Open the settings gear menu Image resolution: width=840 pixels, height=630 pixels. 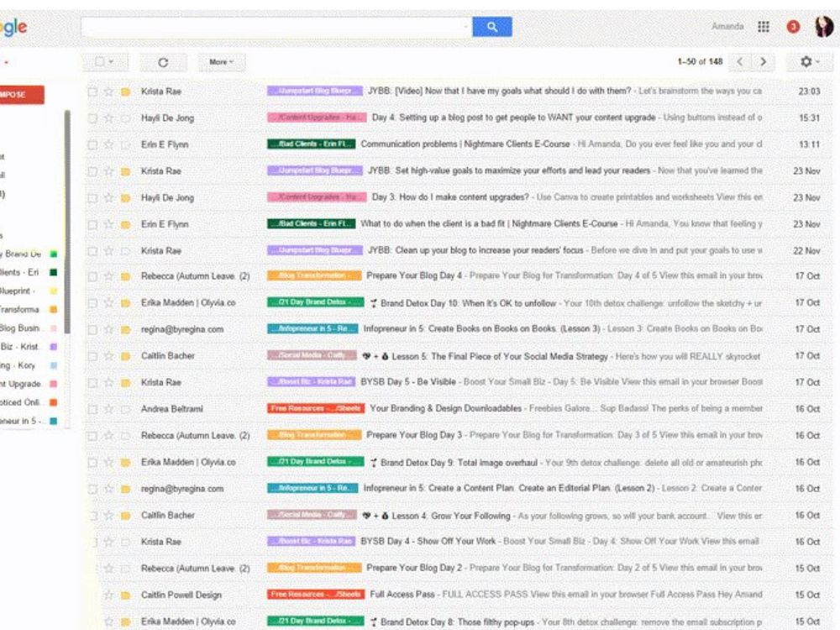click(x=810, y=61)
